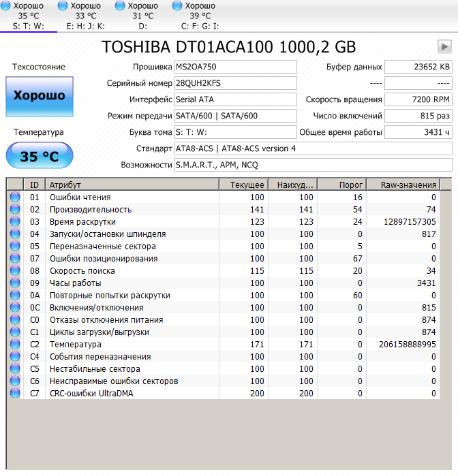Click the health orb of the 39 °C disk

click(x=179, y=6)
